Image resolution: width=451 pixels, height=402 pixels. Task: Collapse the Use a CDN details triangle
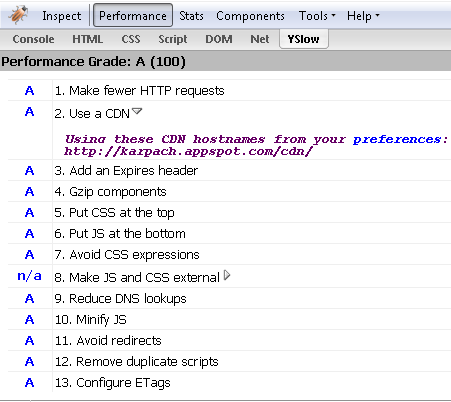click(x=137, y=111)
